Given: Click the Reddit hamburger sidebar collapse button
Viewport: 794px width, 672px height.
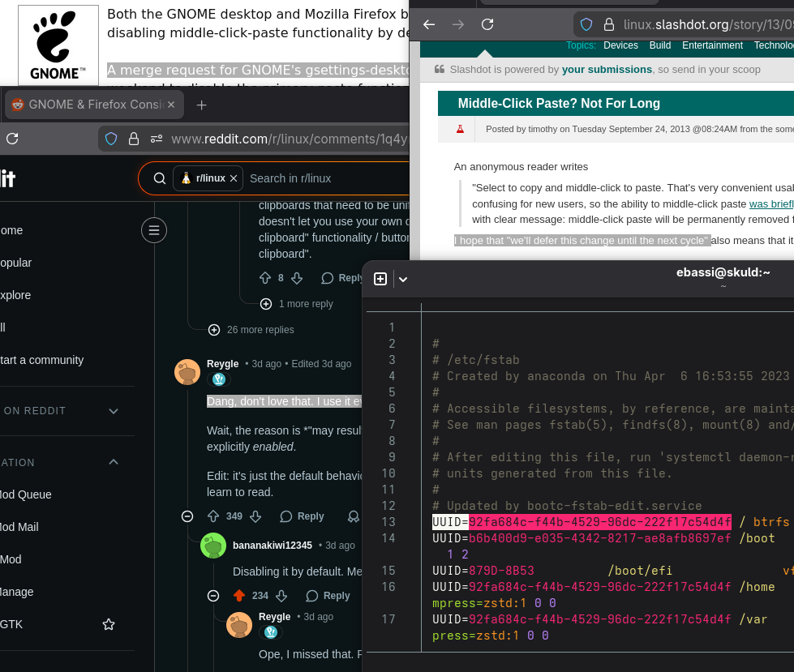Looking at the screenshot, I should 153,230.
